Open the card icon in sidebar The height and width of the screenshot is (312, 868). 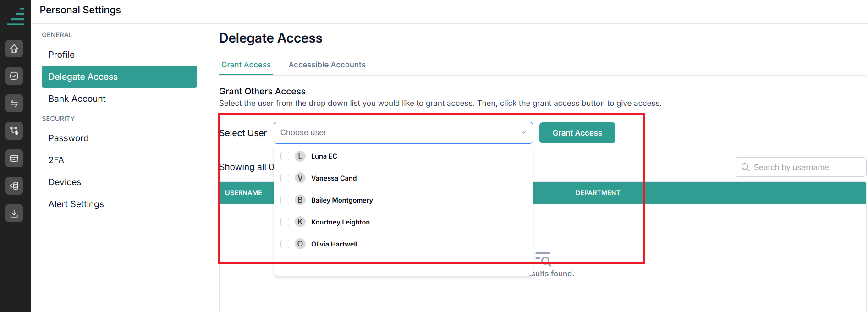[x=14, y=159]
